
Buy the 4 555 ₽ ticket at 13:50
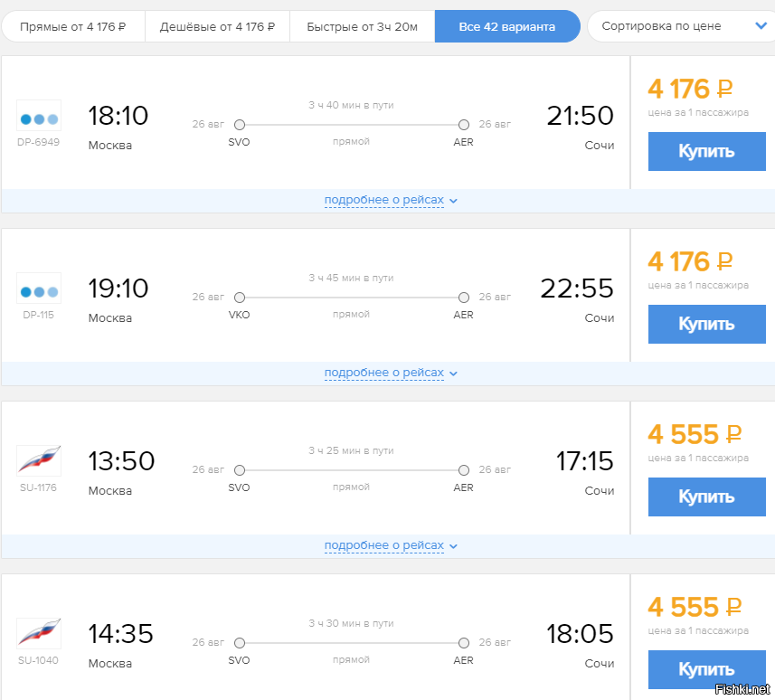pyautogui.click(x=707, y=497)
